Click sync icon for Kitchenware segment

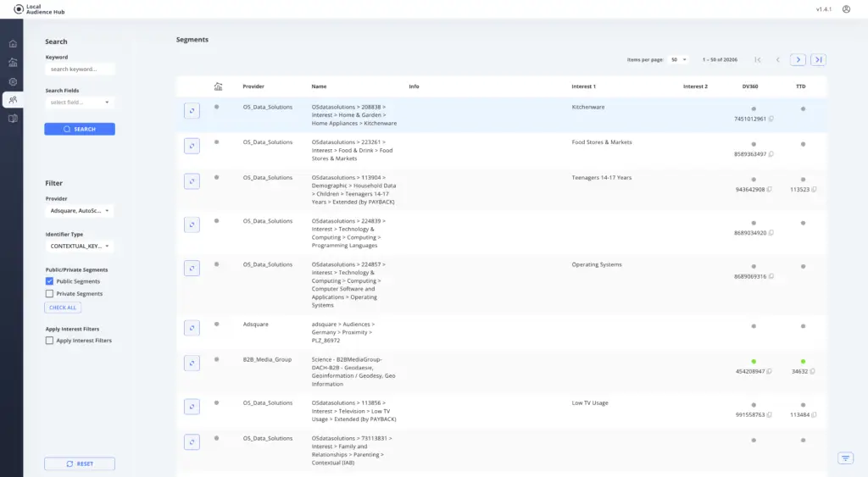coord(192,111)
